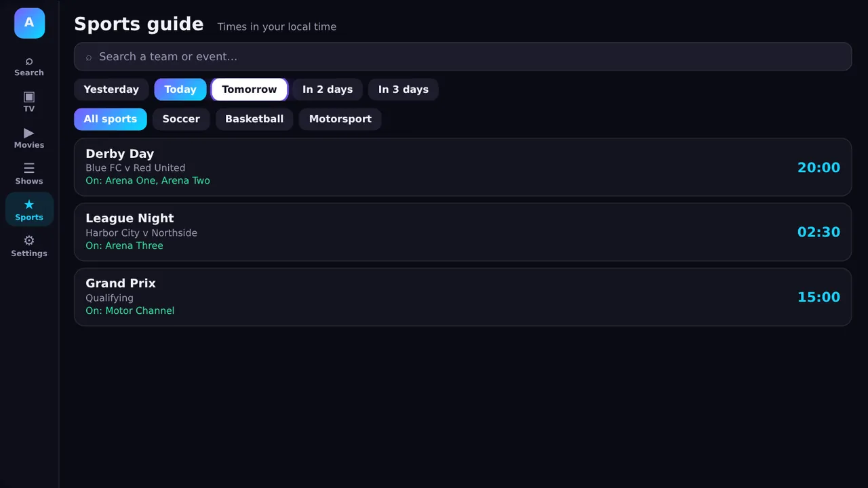
Task: Filter events by Motorsport
Action: pos(340,119)
